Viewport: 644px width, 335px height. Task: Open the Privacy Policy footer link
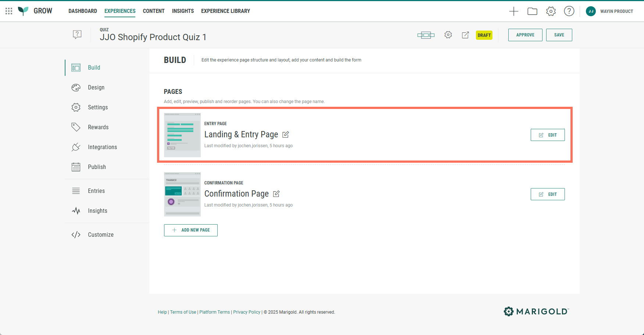point(246,312)
